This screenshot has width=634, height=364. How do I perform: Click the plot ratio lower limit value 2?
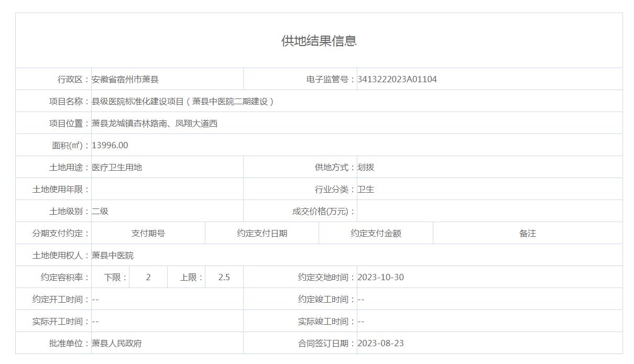[148, 278]
